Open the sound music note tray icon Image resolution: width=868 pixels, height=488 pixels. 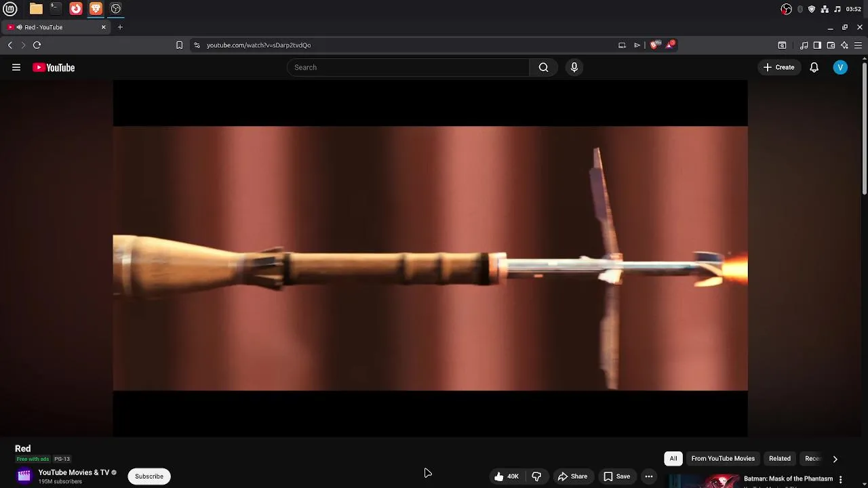pos(837,9)
